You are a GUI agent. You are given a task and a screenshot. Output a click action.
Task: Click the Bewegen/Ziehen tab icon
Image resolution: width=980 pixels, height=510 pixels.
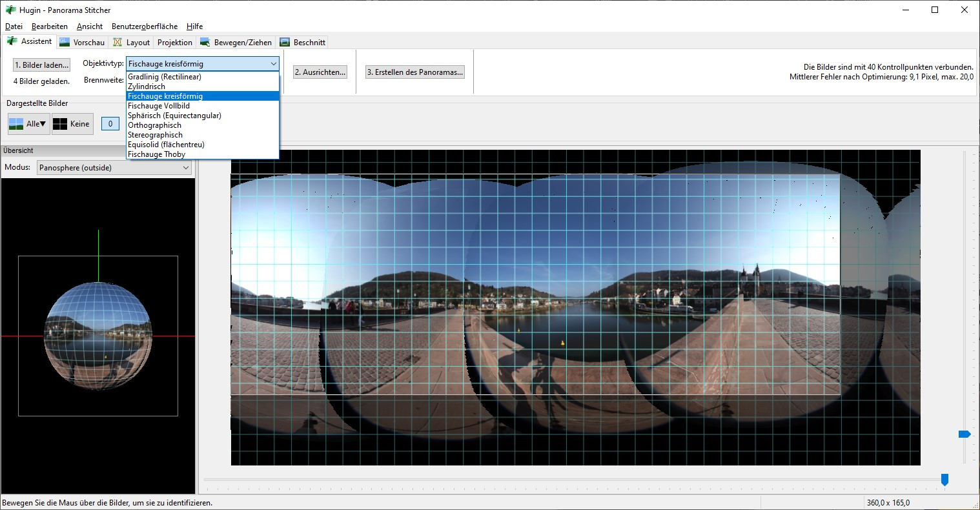[x=205, y=42]
